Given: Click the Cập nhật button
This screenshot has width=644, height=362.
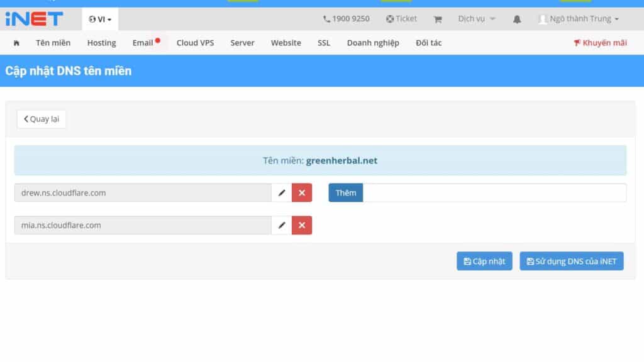Looking at the screenshot, I should click(x=484, y=261).
